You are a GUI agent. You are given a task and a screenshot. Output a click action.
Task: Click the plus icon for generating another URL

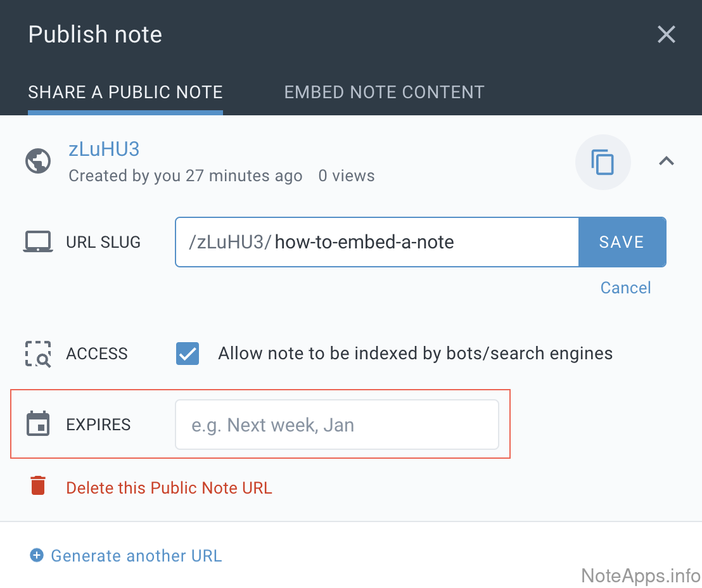[x=37, y=556]
